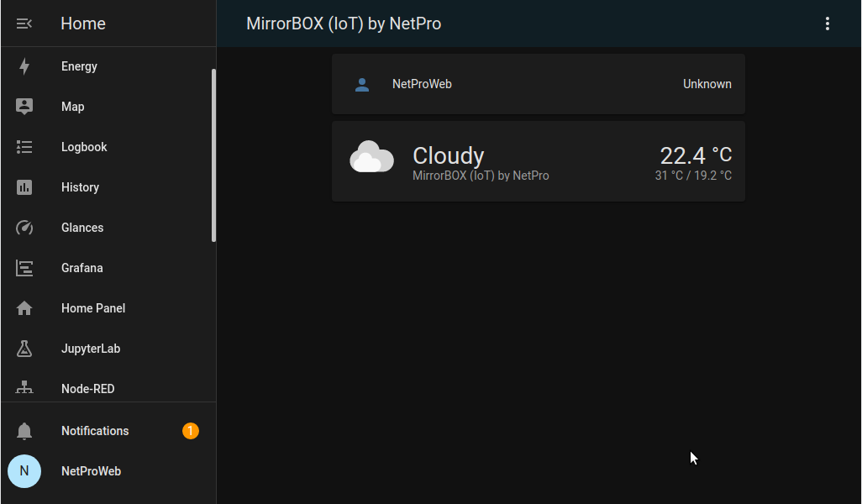This screenshot has width=862, height=504.
Task: Open the three-dot overflow menu
Action: tap(828, 24)
